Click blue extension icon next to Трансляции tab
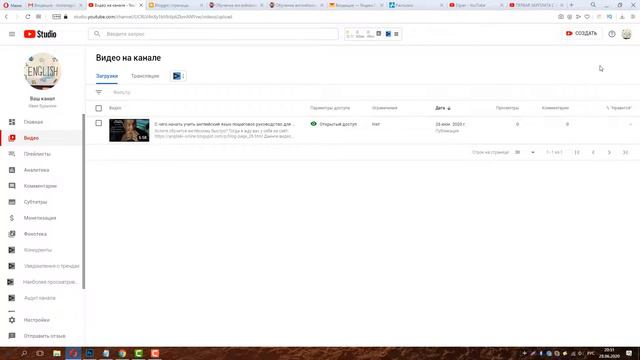This screenshot has width=640, height=360. coord(177,76)
